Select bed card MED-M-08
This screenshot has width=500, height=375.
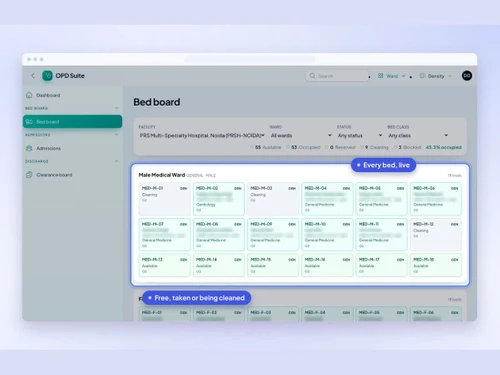click(x=219, y=234)
